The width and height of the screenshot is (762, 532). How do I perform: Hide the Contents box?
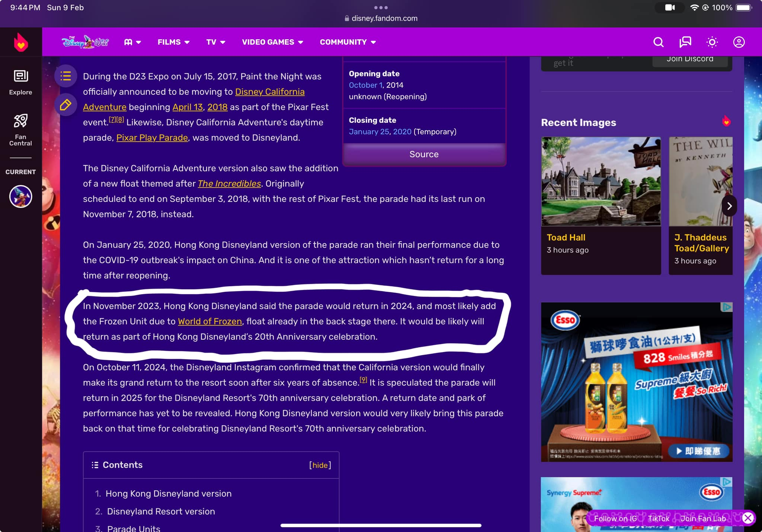320,465
